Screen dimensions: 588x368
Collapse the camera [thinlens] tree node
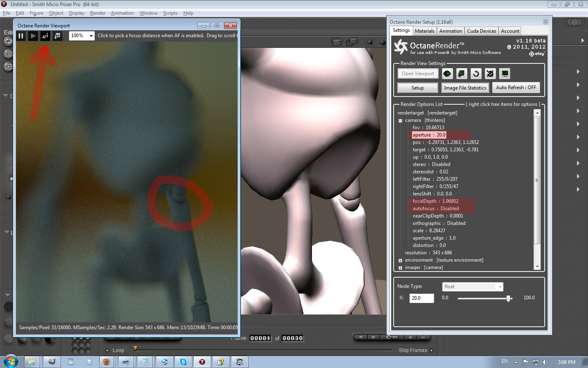click(401, 121)
